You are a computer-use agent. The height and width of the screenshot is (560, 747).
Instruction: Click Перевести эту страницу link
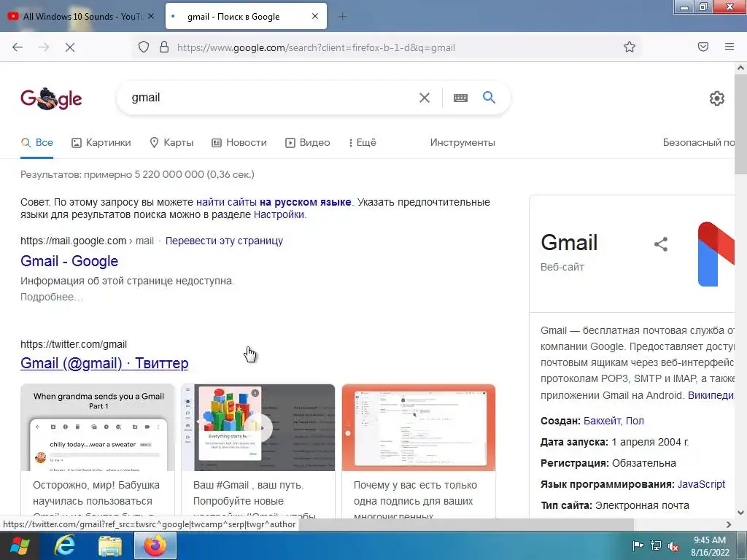(224, 241)
